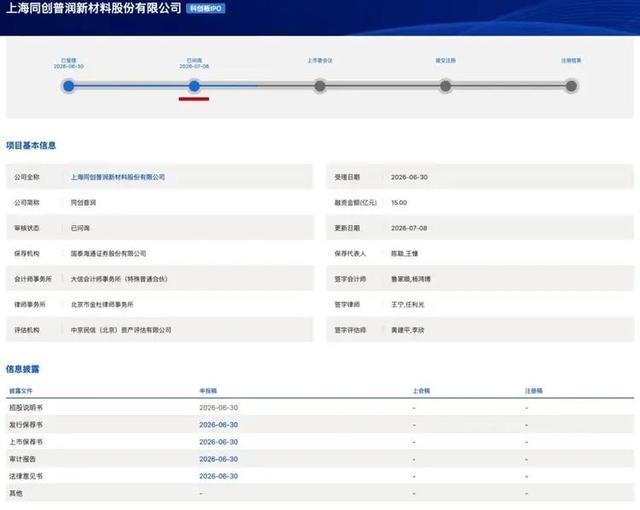Select the 审核状态 value 已问询
Viewport: 640px width, 510px height.
[x=80, y=228]
